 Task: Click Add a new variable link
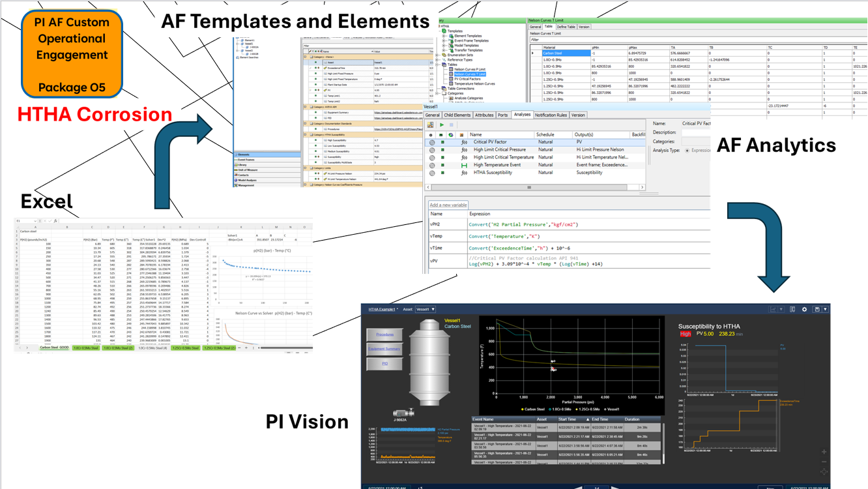pyautogui.click(x=448, y=205)
